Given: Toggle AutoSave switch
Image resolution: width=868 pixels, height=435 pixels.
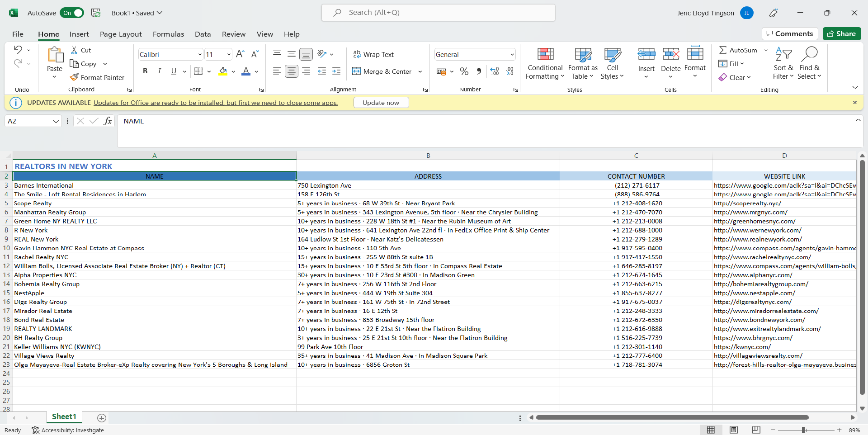Looking at the screenshot, I should point(72,13).
